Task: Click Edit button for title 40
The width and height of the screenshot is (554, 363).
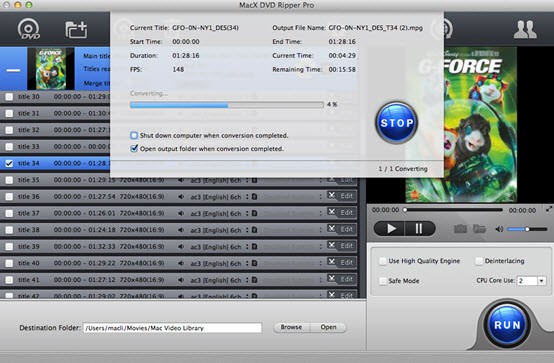Action: click(347, 262)
